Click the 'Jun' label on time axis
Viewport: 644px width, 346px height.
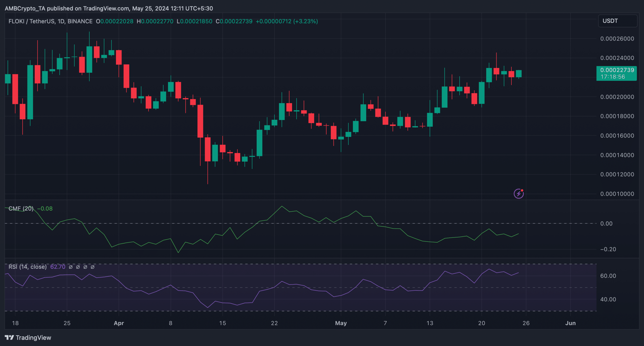pyautogui.click(x=570, y=323)
